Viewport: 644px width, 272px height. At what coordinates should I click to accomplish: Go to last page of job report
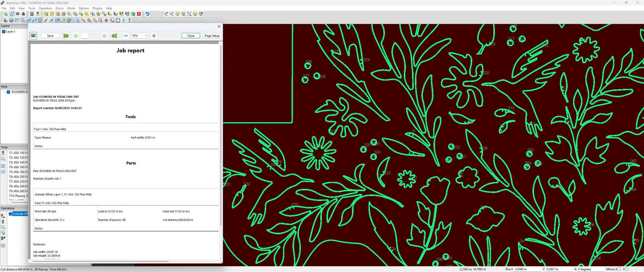pos(114,35)
